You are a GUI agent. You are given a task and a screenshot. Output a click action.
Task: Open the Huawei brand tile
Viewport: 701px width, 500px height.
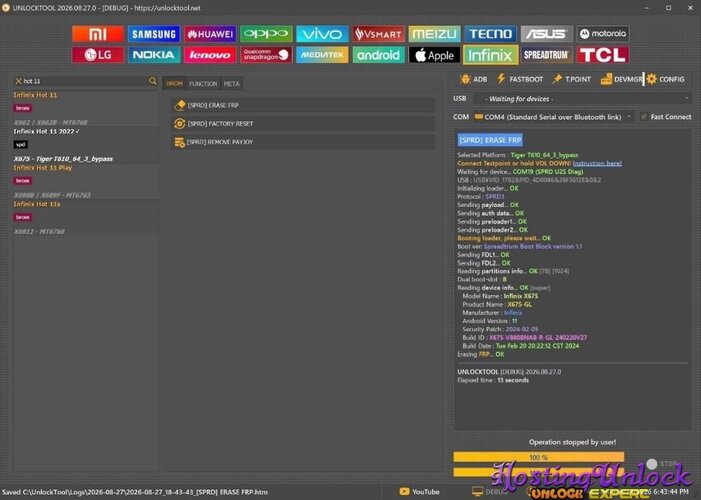point(210,34)
